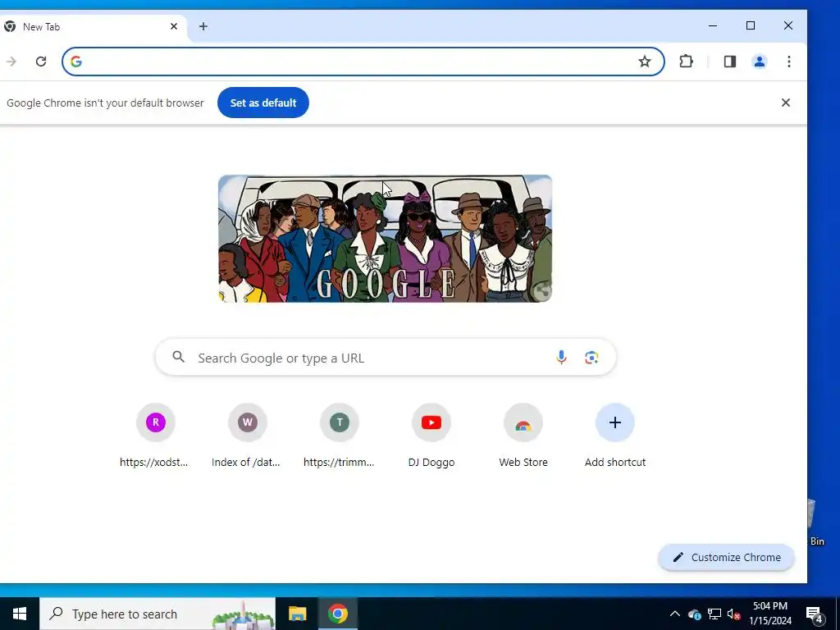Screen dimensions: 840x630
Task: Open the https://trimm... shortcut
Action: pyautogui.click(x=339, y=436)
